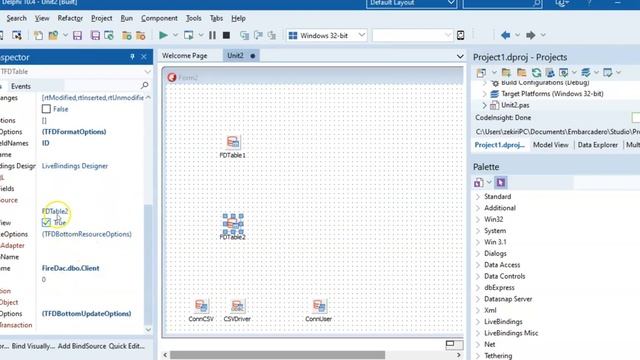640x360 pixels.
Task: Pause the running program
Action: [212, 36]
